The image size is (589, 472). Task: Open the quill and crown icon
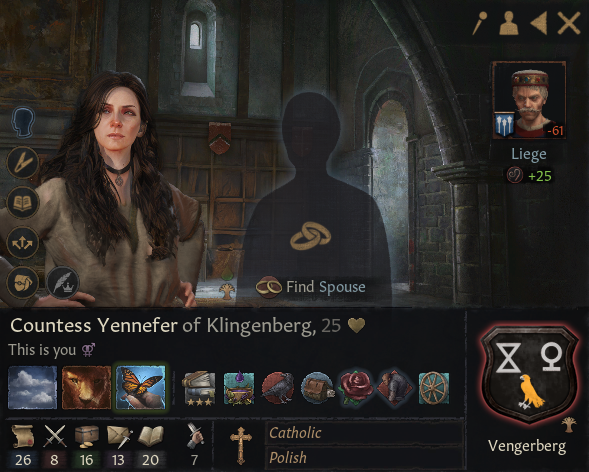(x=63, y=283)
